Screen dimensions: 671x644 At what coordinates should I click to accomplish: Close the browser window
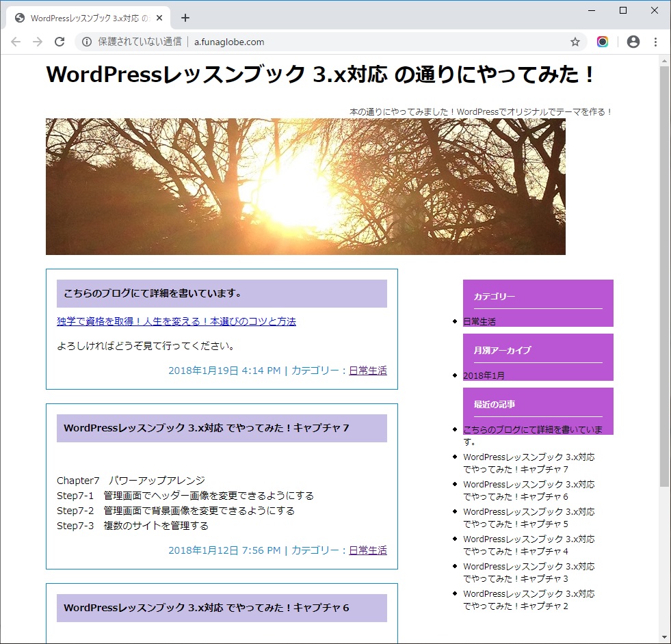pos(655,10)
